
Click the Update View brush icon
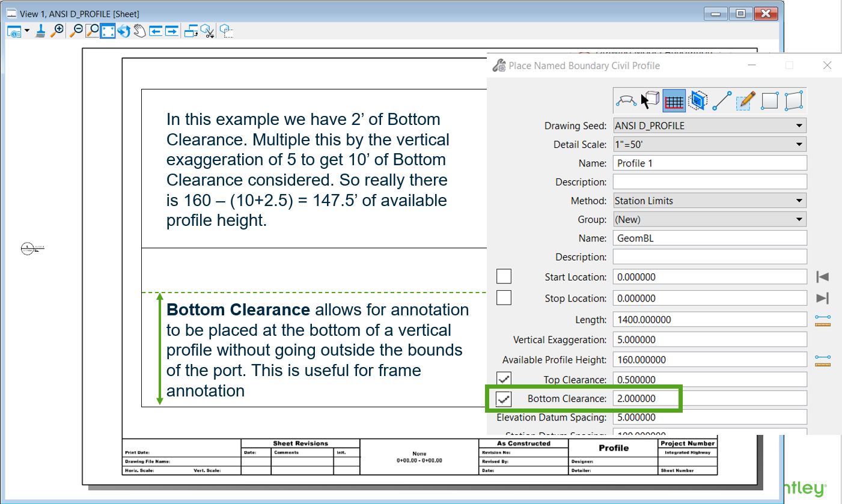tap(41, 31)
